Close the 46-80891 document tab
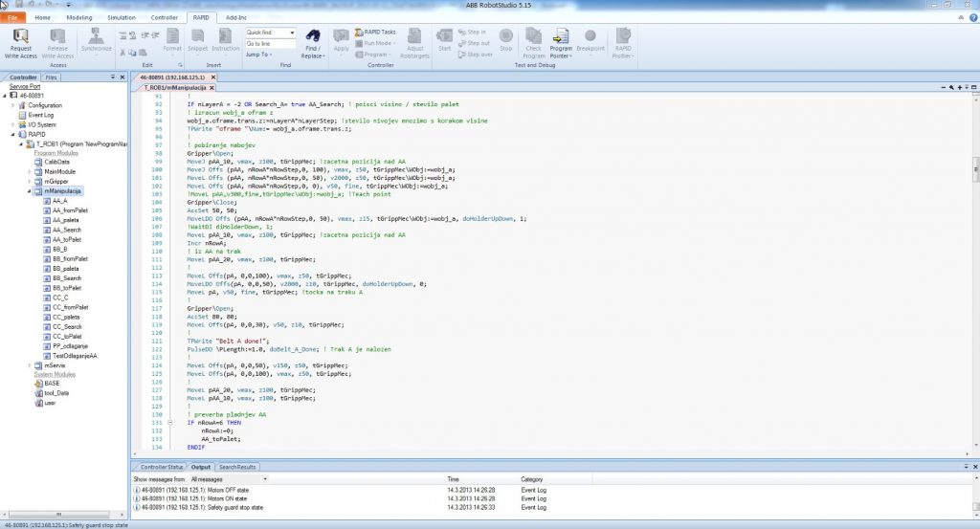Image resolution: width=980 pixels, height=529 pixels. click(x=213, y=77)
